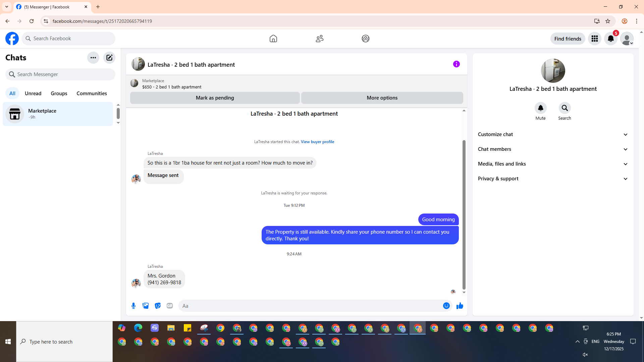Expand the Customize chat section

pyautogui.click(x=553, y=134)
